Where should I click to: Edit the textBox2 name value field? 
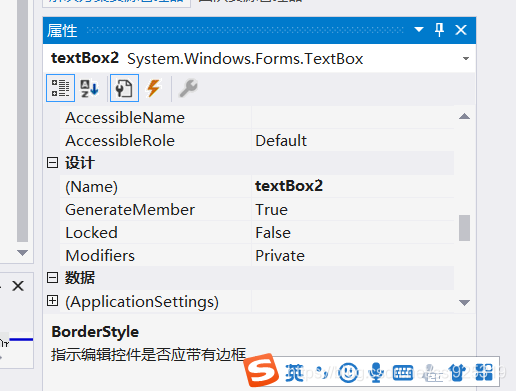[x=353, y=186]
